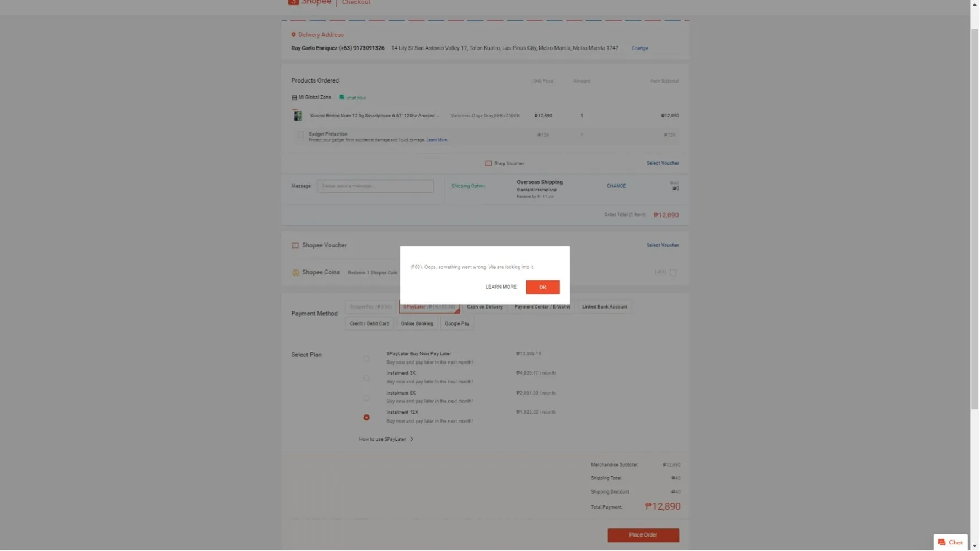Open chat now with seller
The image size is (980, 551).
pyautogui.click(x=353, y=98)
